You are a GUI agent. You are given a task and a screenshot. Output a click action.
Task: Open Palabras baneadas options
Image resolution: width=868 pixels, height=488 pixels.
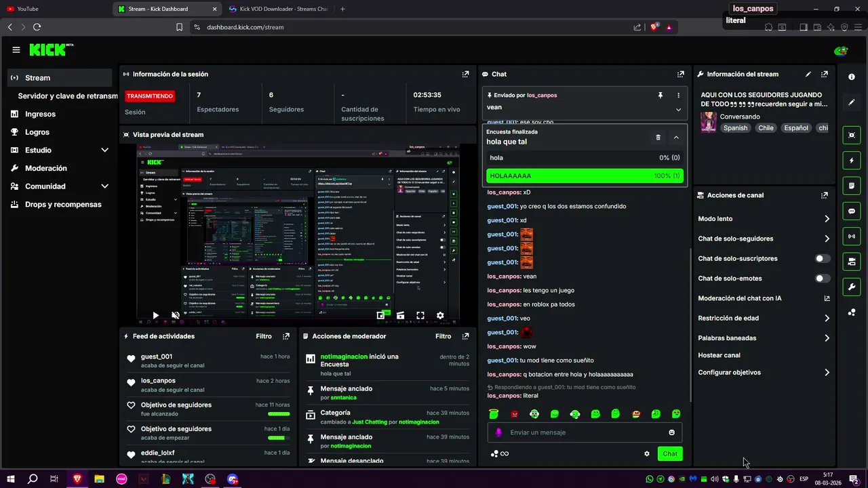[x=764, y=338]
